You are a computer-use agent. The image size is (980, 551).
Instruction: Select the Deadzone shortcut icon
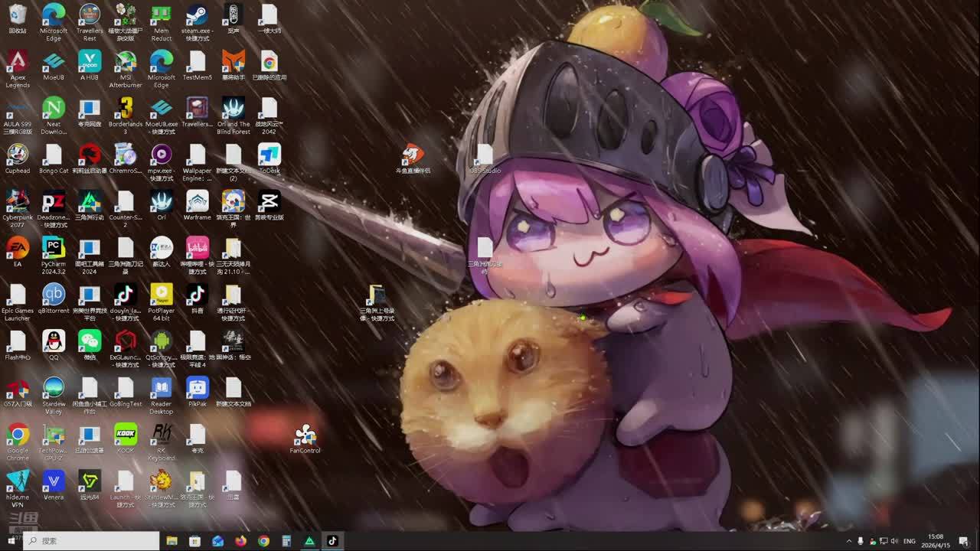pos(54,201)
